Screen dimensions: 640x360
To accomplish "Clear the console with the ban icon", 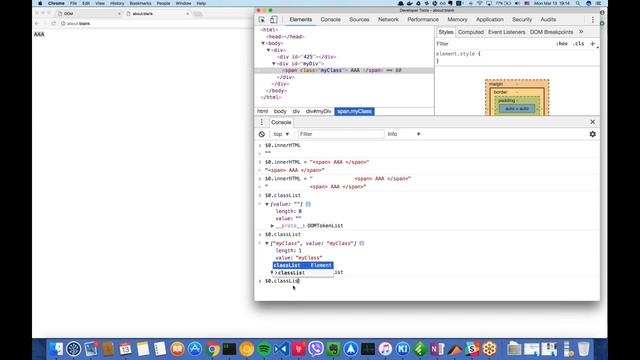I will tap(262, 134).
